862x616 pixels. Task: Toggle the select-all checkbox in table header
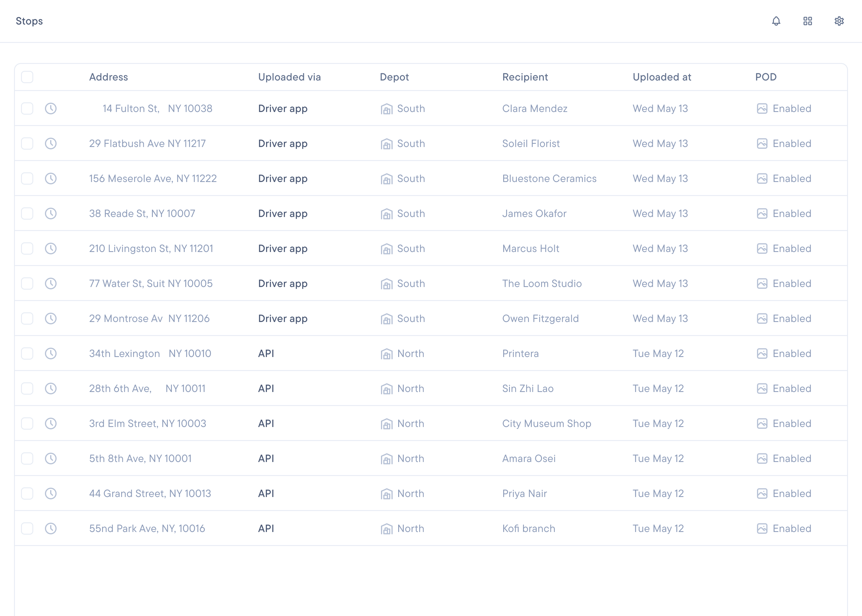27,77
